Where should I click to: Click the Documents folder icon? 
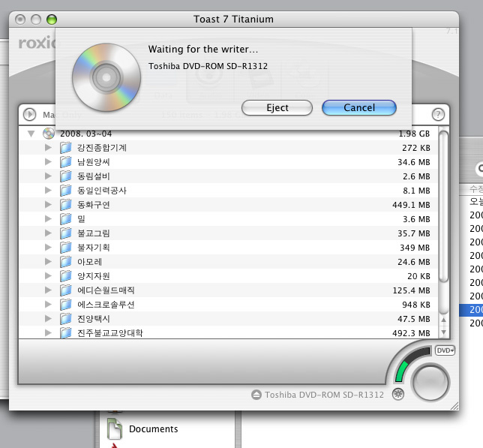click(x=114, y=429)
